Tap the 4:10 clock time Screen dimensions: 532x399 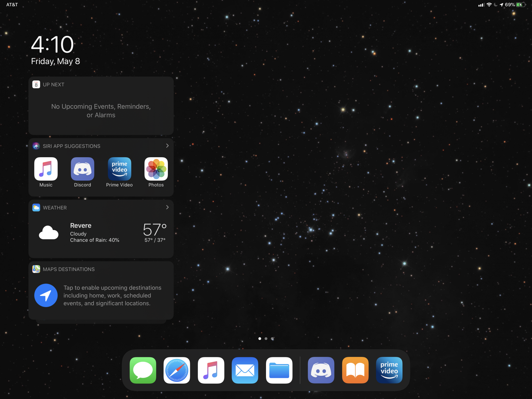click(52, 44)
